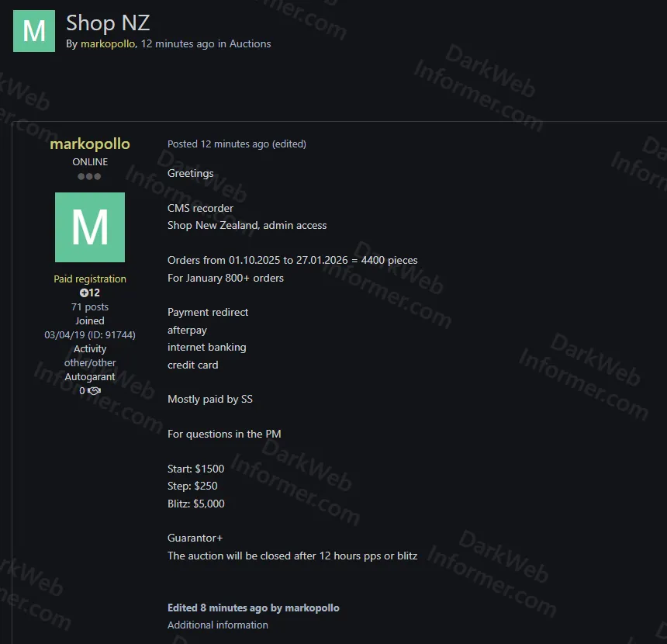The image size is (667, 644).
Task: Click the 71 posts counter link
Action: tap(89, 306)
